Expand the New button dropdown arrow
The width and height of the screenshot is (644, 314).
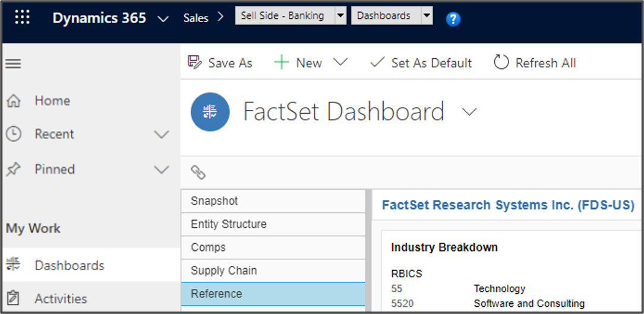tap(340, 62)
